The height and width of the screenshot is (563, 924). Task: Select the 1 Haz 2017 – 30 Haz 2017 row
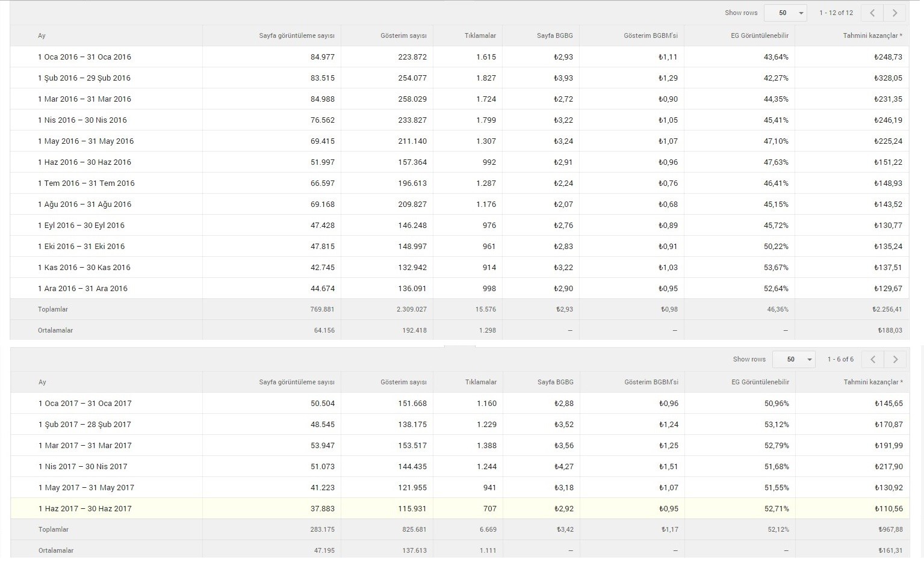pos(460,508)
